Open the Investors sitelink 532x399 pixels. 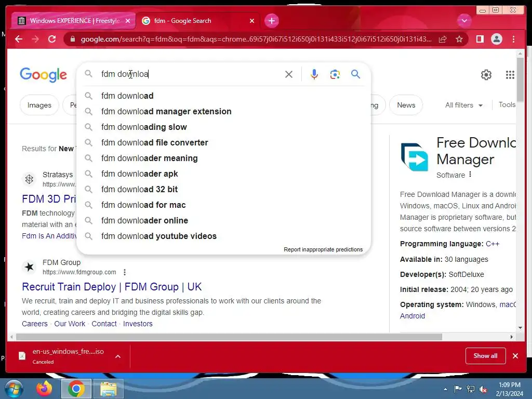[138, 324]
